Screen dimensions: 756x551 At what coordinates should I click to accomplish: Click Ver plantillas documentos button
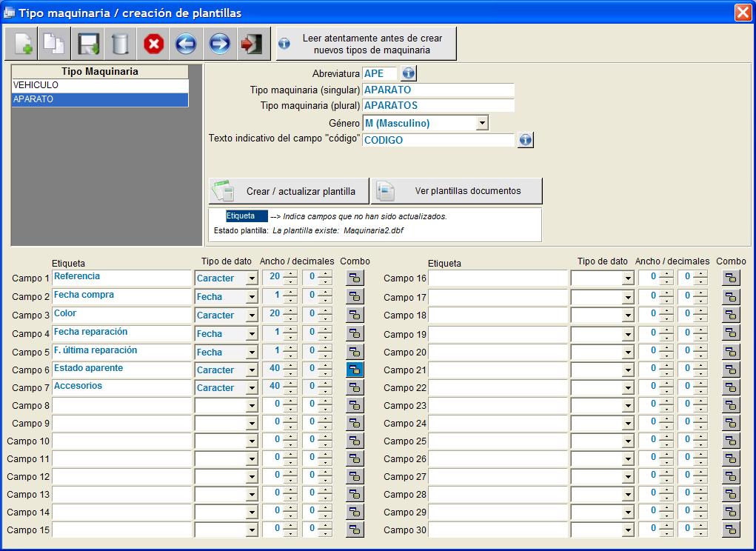point(457,191)
